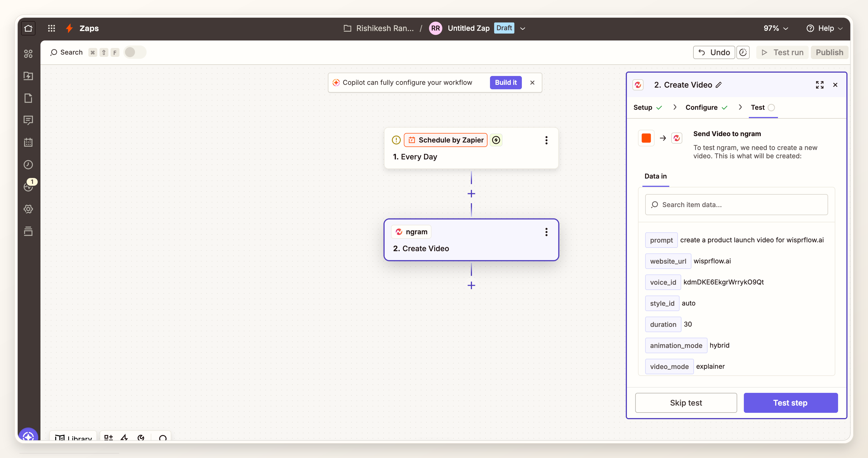This screenshot has width=868, height=458.
Task: Click the canvas Search field
Action: [67, 52]
